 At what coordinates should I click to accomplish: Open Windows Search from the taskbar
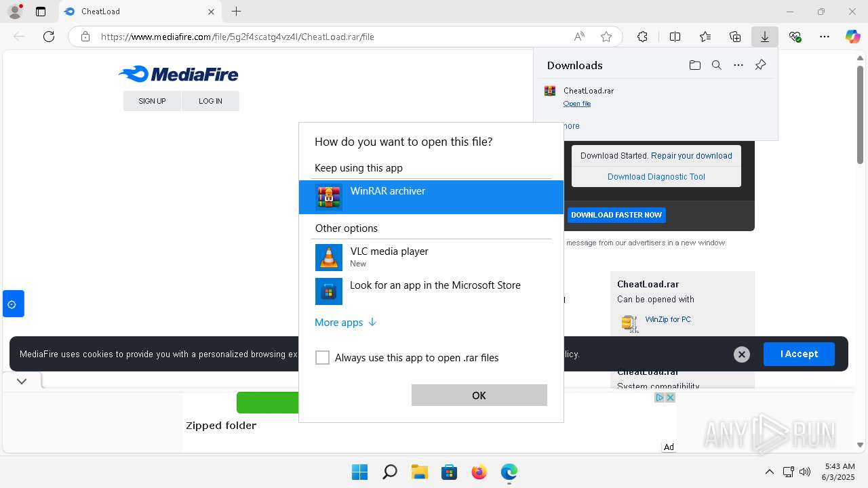(x=389, y=472)
